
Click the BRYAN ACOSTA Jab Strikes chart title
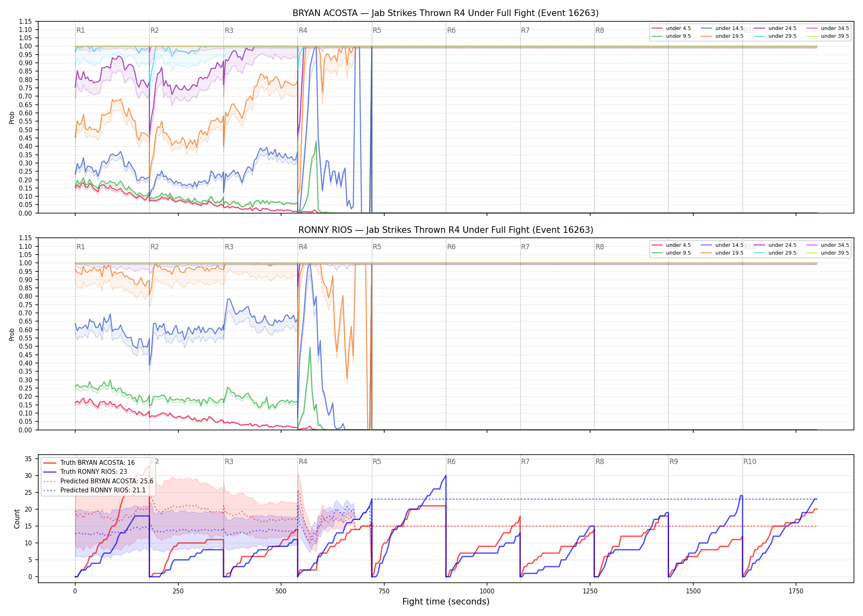[x=445, y=13]
